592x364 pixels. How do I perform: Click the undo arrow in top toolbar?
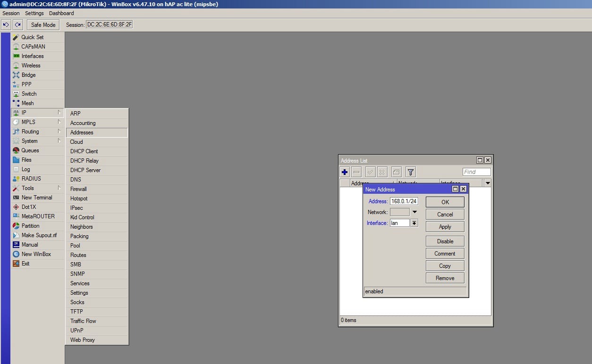pos(6,25)
